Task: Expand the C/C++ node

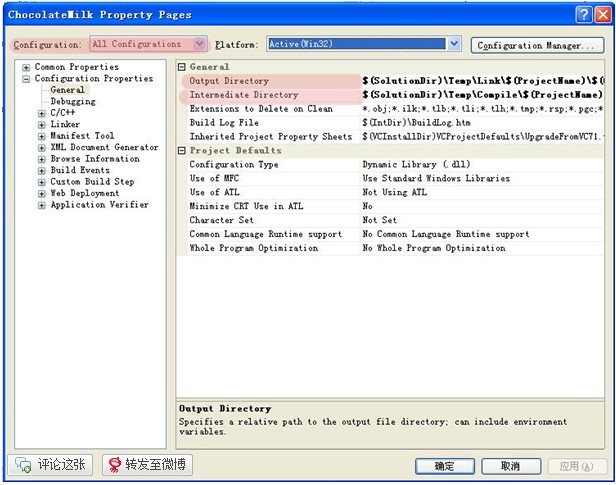Action: 42,113
